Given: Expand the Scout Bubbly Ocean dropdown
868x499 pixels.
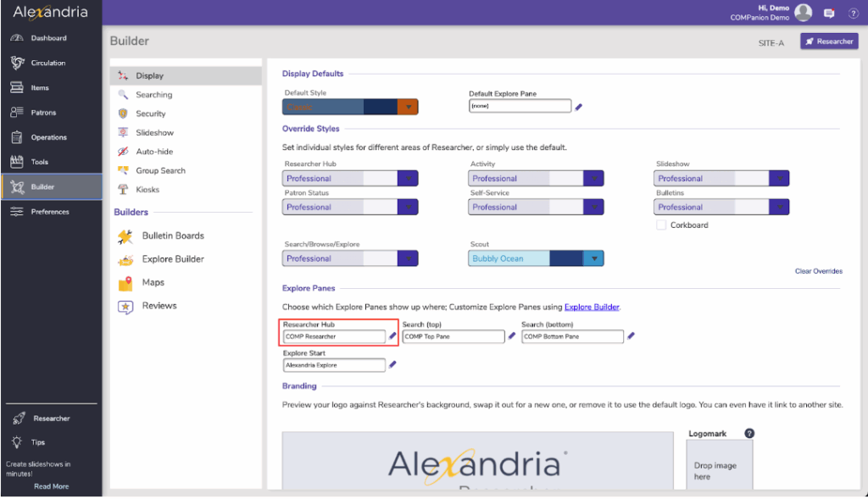Looking at the screenshot, I should pos(593,258).
